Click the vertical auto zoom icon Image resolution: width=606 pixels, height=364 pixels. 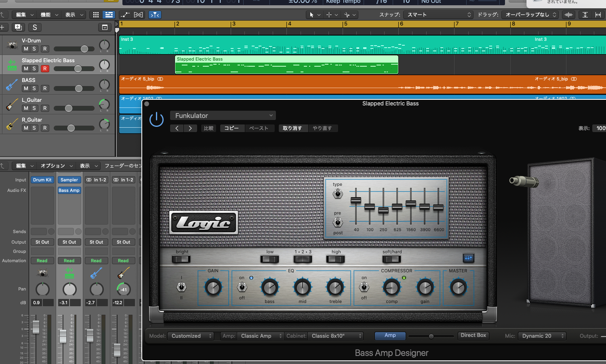[x=585, y=15]
